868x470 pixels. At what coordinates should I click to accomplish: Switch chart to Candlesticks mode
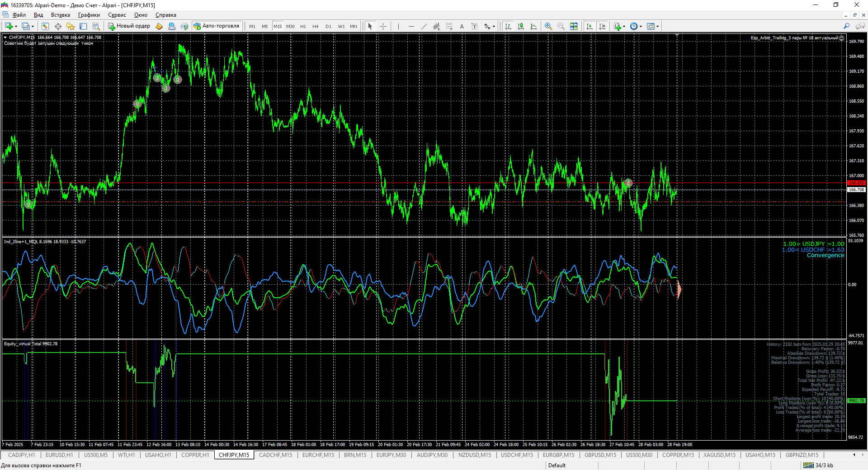point(521,26)
